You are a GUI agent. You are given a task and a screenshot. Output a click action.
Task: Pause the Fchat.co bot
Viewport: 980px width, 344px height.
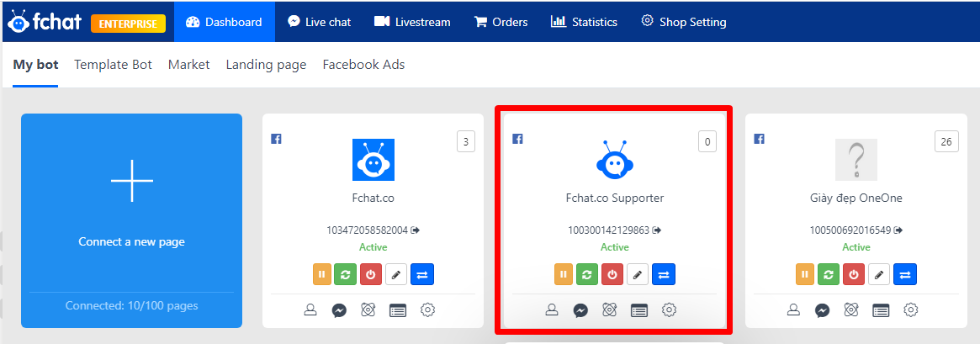(322, 274)
